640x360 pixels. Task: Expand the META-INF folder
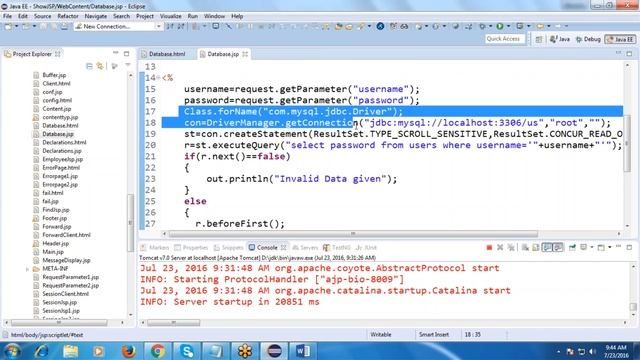click(x=27, y=269)
